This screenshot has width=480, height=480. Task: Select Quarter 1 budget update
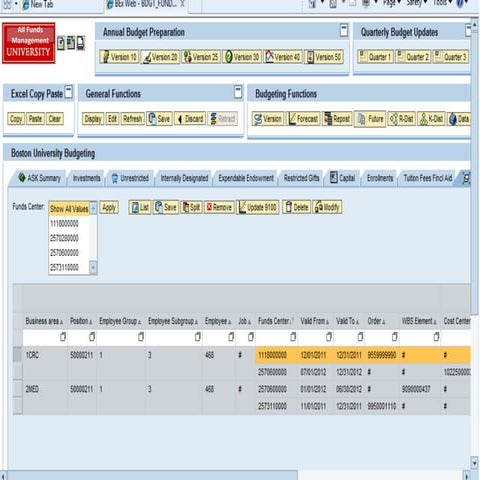(x=375, y=57)
